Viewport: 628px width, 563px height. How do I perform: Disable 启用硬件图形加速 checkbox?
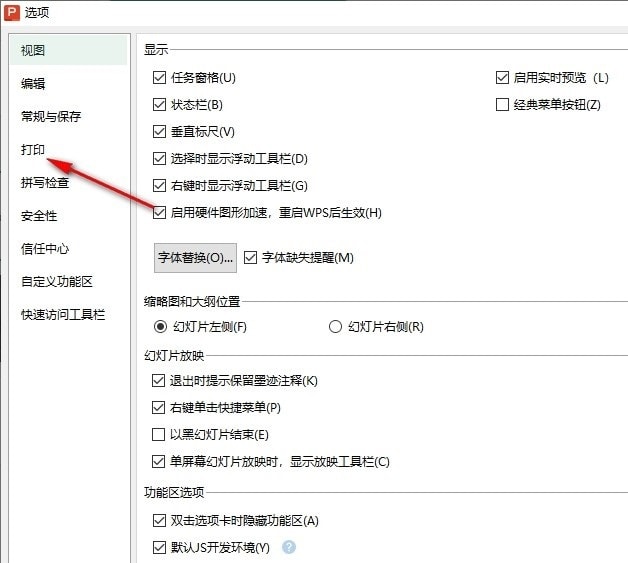[x=159, y=212]
